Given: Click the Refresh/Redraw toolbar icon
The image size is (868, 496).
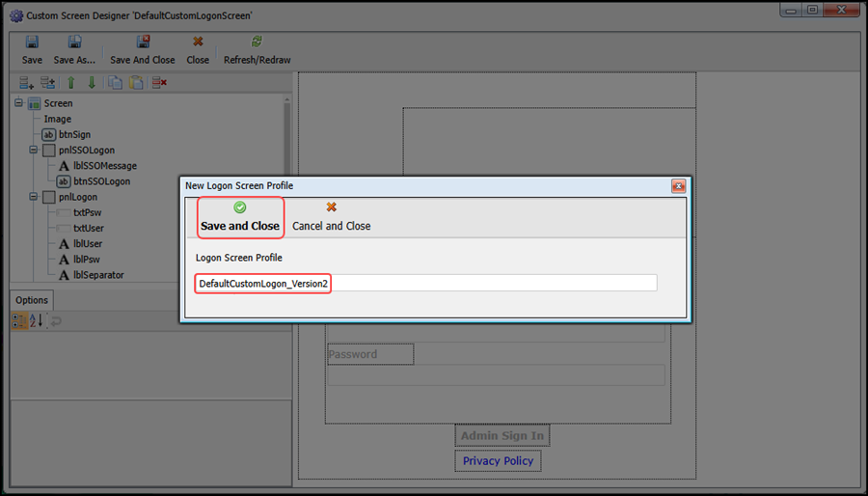Looking at the screenshot, I should (x=257, y=49).
